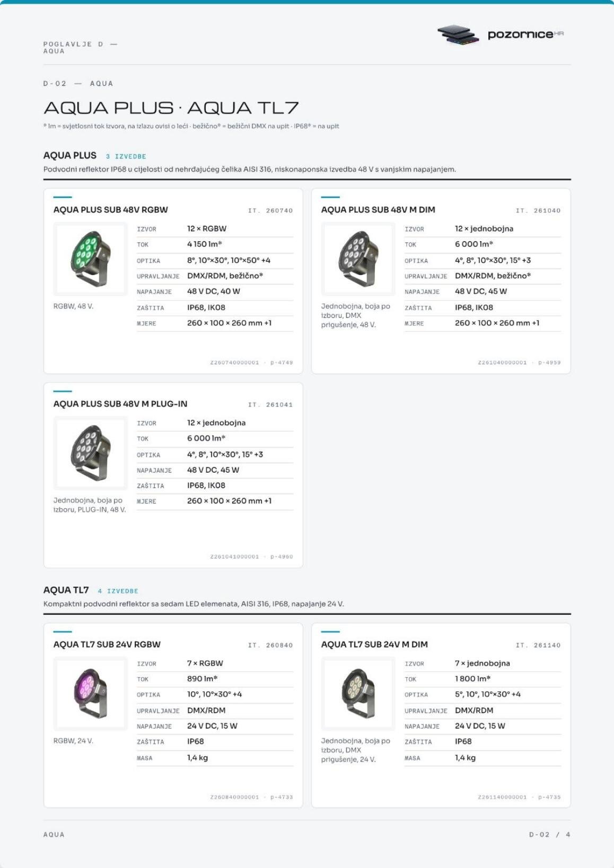Click item number IT. 261140
Viewport: 614px width, 868px height.
point(538,645)
